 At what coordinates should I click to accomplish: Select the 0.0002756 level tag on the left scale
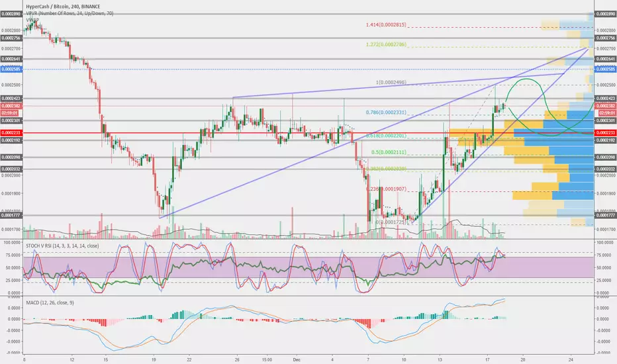[11, 38]
